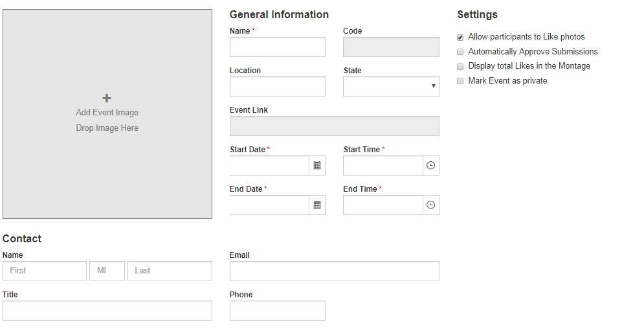Click the contact First name field

45,271
